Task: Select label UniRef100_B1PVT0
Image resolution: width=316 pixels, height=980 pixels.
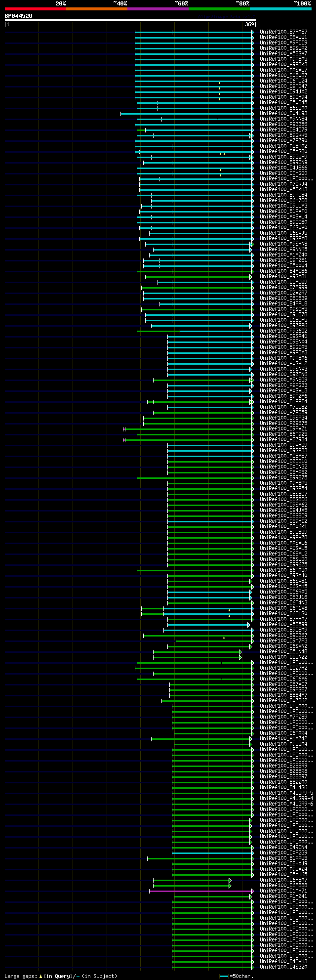Action: [283, 211]
